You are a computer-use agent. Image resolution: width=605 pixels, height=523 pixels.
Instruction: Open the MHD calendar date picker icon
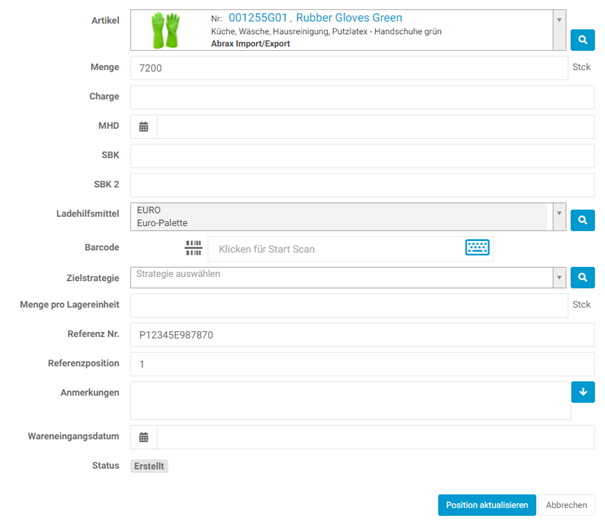tap(144, 127)
